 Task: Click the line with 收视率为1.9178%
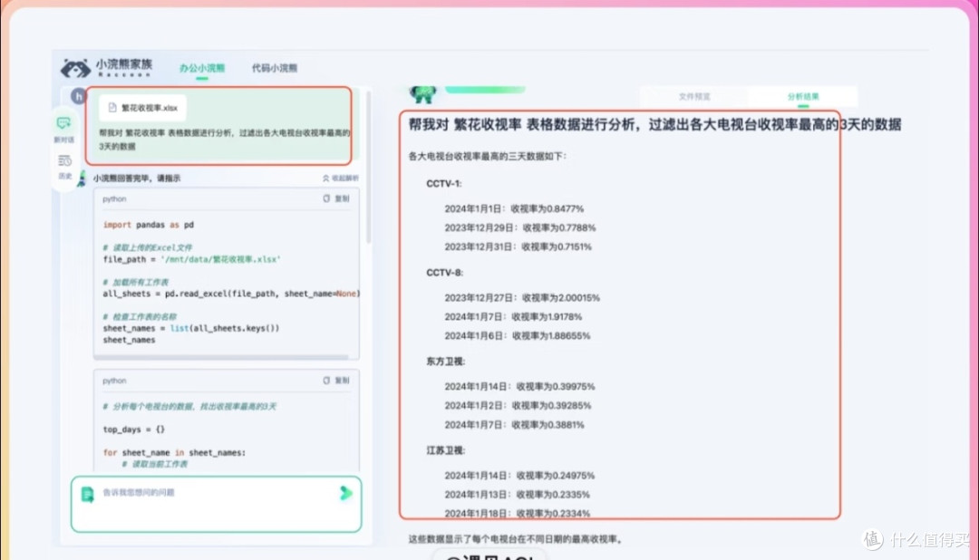[513, 317]
